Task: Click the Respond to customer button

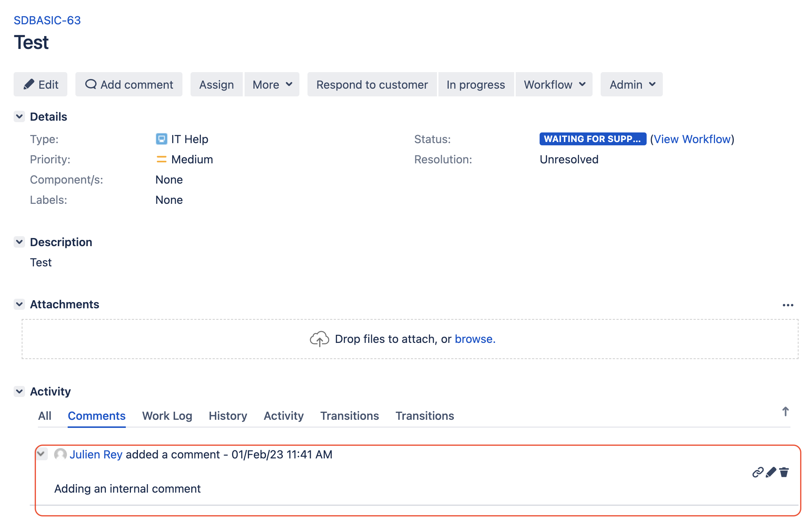Action: click(372, 85)
